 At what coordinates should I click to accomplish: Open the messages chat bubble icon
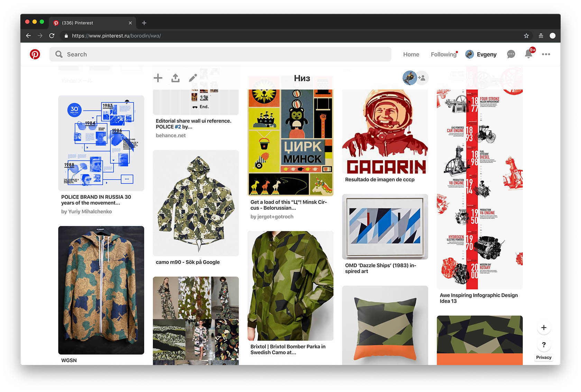(511, 54)
